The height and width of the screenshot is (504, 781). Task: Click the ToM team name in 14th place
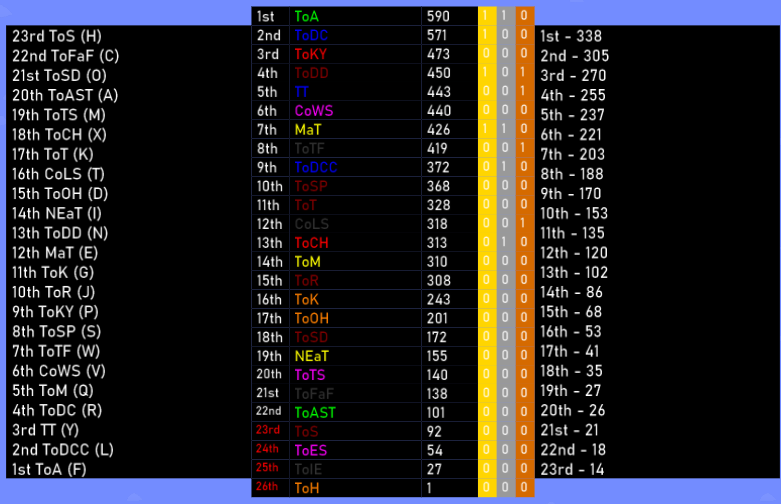[x=307, y=262]
